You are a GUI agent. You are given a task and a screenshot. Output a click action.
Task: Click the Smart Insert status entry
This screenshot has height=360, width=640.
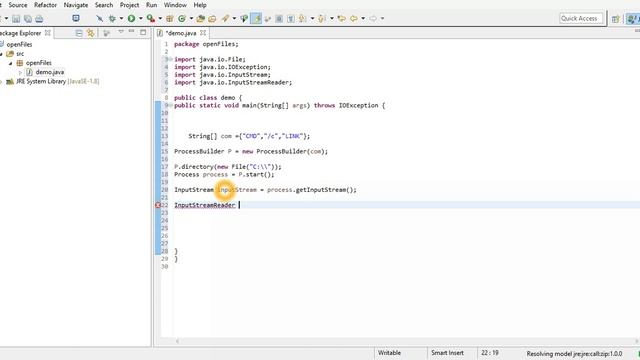pos(447,353)
